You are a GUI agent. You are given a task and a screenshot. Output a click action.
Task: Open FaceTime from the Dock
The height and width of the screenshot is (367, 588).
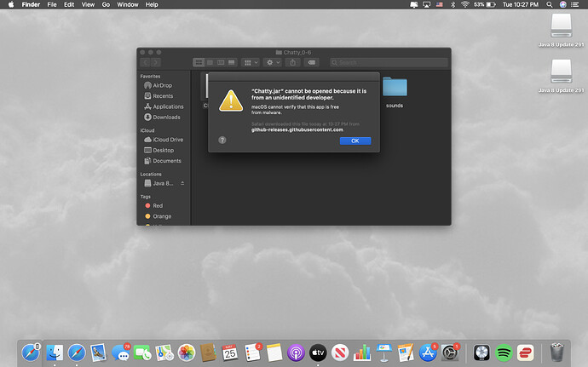click(142, 353)
